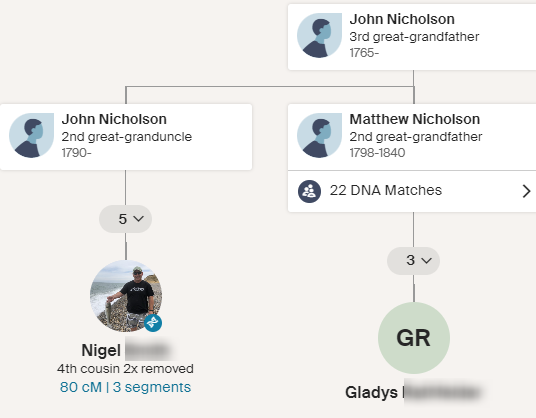Screen dimensions: 536x418
Task: Expand the 5 hidden generations under John Nicholson
Action: pyautogui.click(x=125, y=219)
